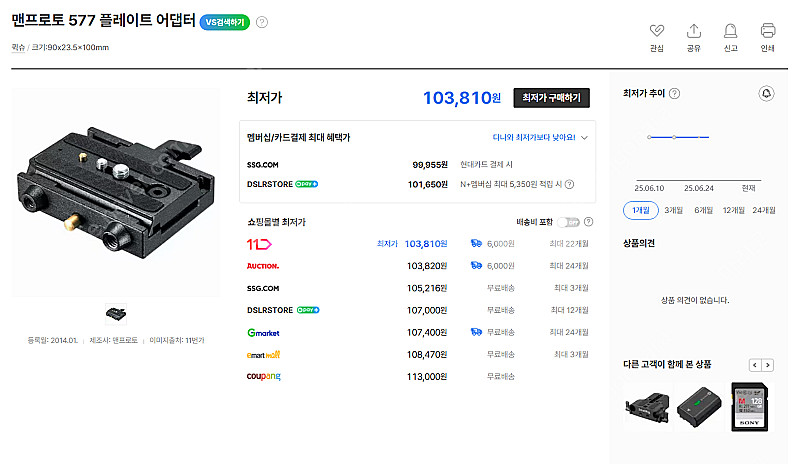Click Npay badge beside DSLRSTORE in membership box

pyautogui.click(x=307, y=184)
